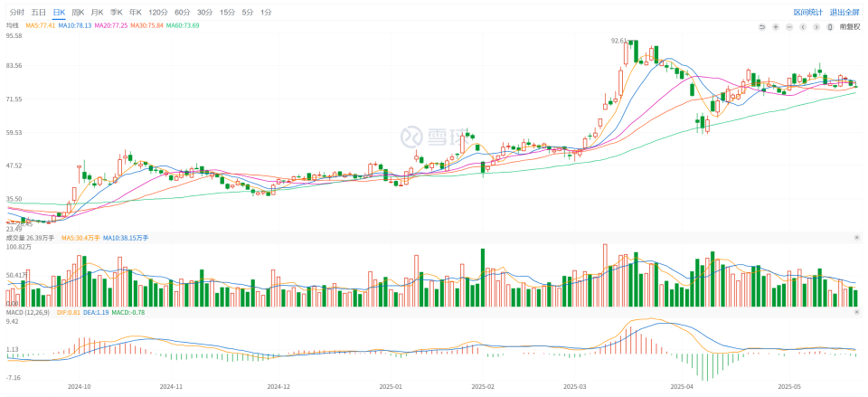
Task: Click the 成交量 26.39万手 label
Action: (30, 238)
